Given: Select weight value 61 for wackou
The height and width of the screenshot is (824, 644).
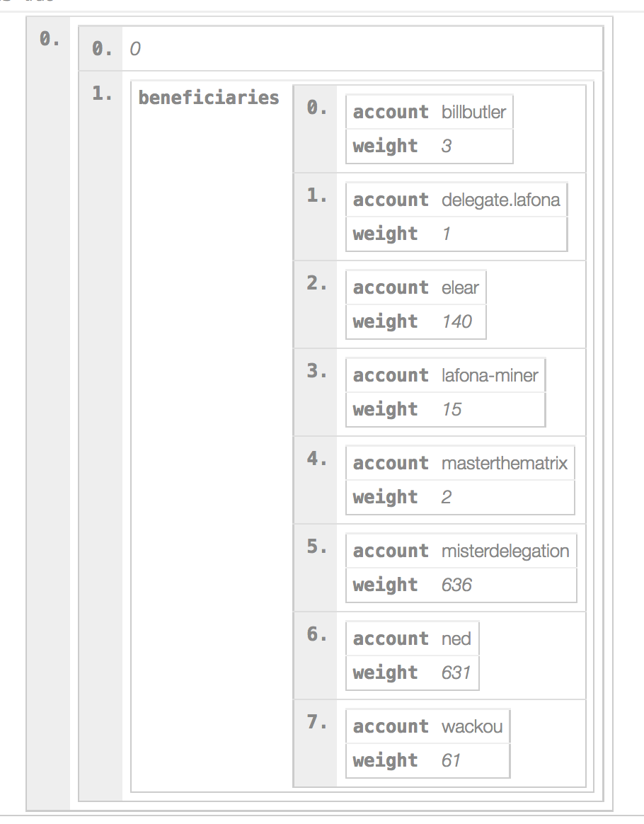Looking at the screenshot, I should (451, 760).
